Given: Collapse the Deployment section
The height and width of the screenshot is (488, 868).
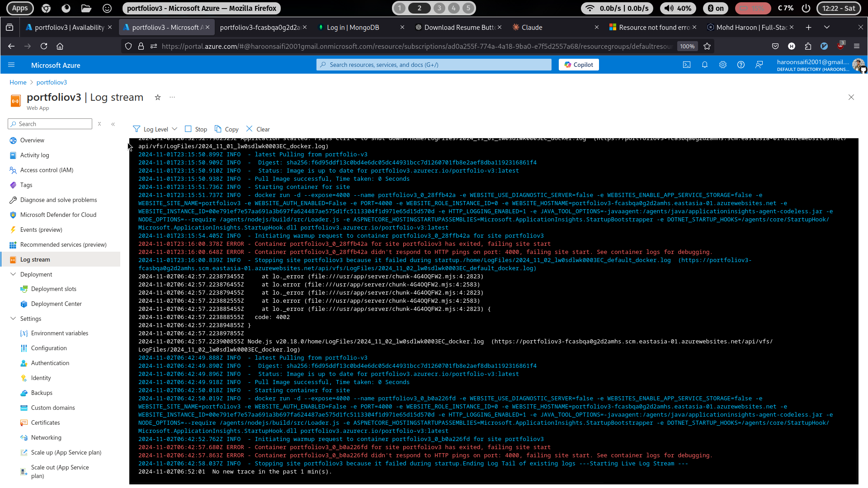Looking at the screenshot, I should (x=13, y=274).
